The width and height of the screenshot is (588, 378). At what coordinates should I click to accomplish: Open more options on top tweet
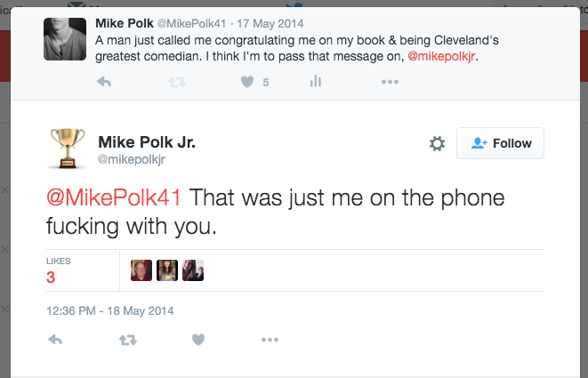coord(390,82)
